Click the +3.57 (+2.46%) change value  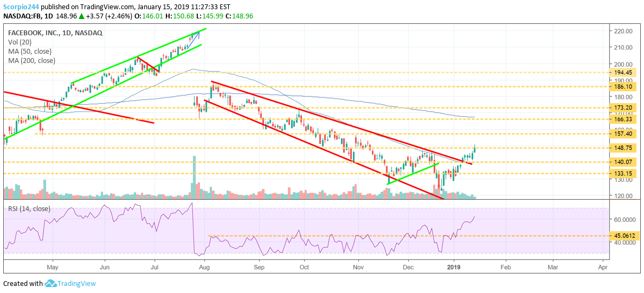[108, 17]
